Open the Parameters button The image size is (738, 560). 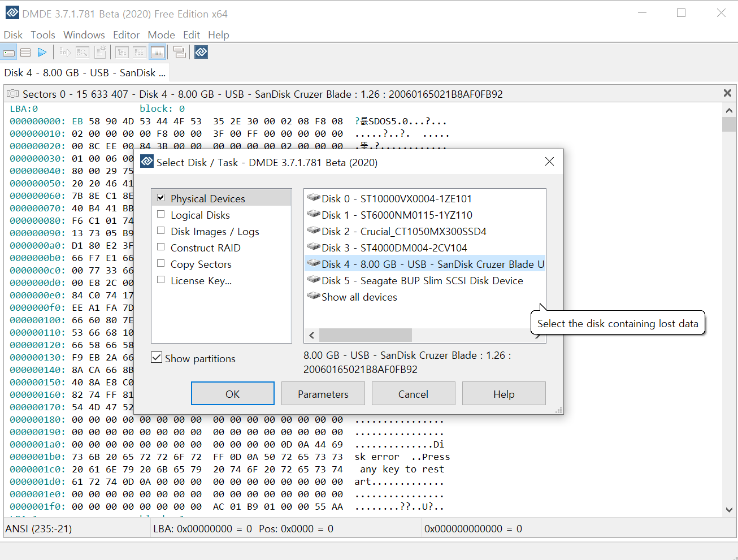click(323, 394)
